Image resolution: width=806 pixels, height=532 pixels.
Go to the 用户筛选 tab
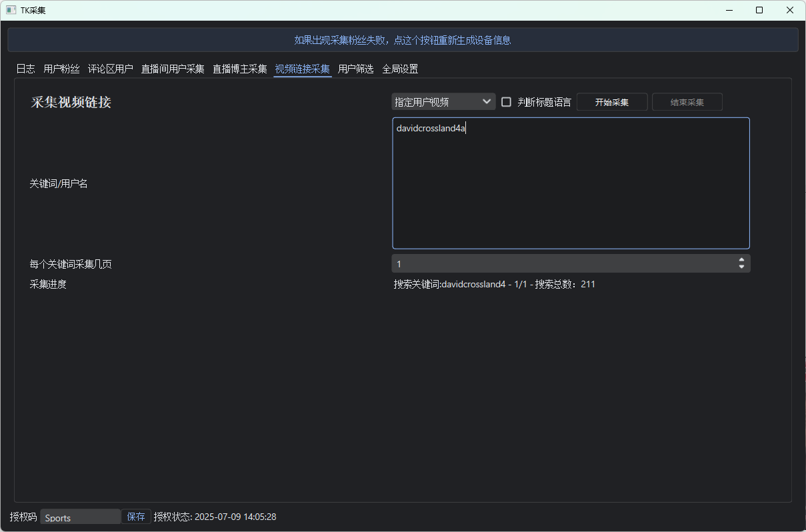356,69
